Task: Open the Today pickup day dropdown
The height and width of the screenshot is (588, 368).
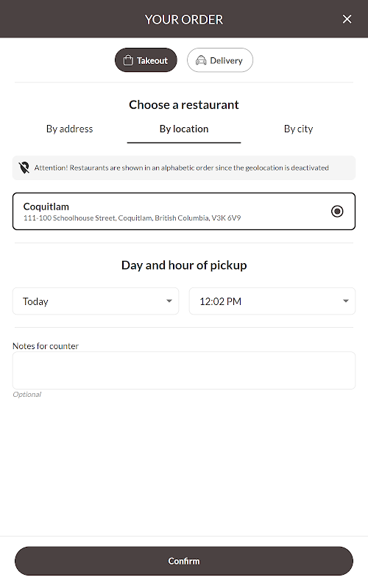Action: (x=96, y=301)
